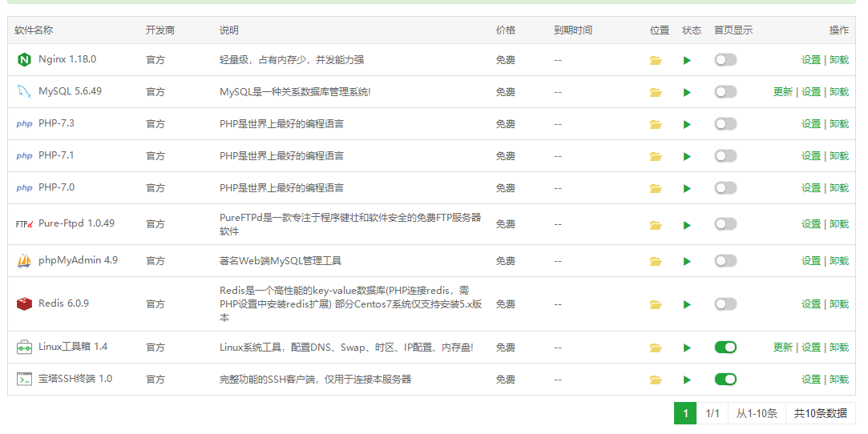The image size is (868, 434).
Task: Click the 1/1 page indicator
Action: click(713, 413)
